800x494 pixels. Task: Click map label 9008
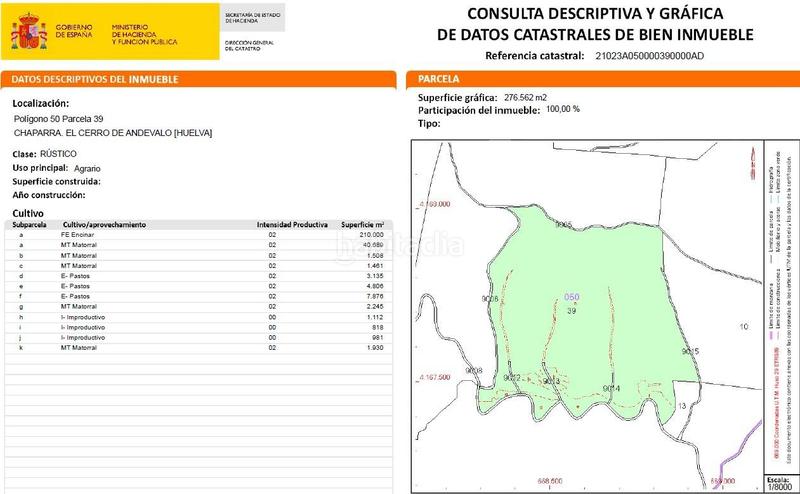click(x=474, y=370)
